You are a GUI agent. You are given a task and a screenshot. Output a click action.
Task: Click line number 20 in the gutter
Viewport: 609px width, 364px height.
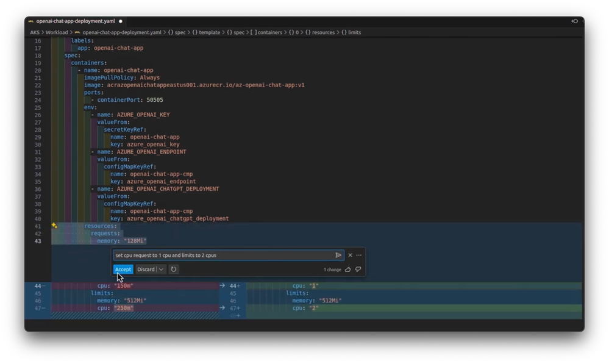[x=38, y=70]
